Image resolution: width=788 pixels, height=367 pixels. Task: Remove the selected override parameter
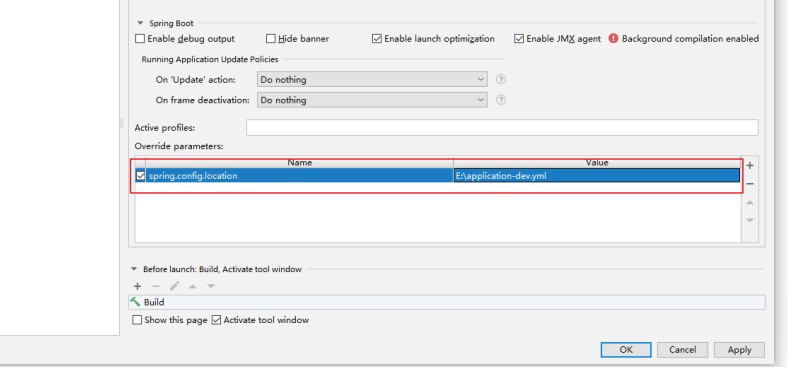click(x=750, y=184)
